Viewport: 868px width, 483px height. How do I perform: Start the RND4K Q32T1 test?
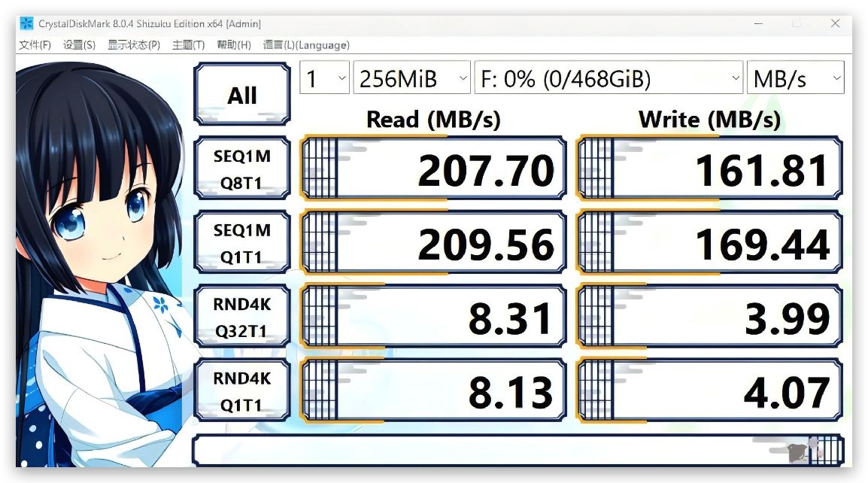pyautogui.click(x=242, y=317)
